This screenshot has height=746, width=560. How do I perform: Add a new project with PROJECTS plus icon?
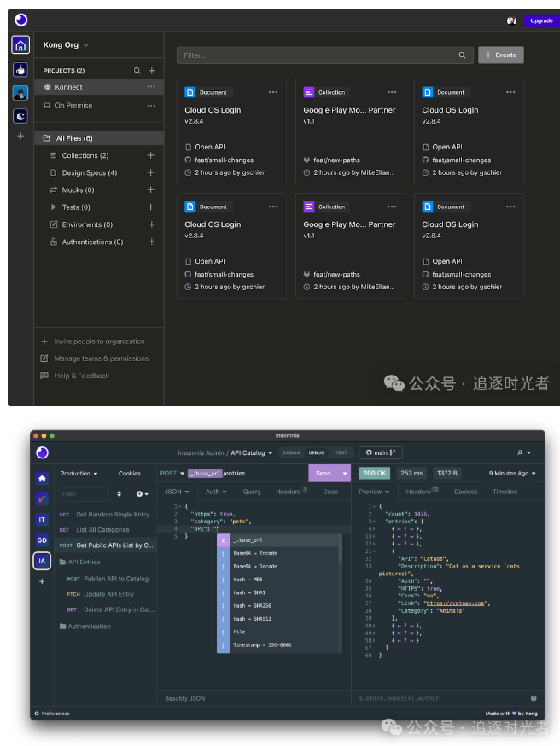(152, 70)
